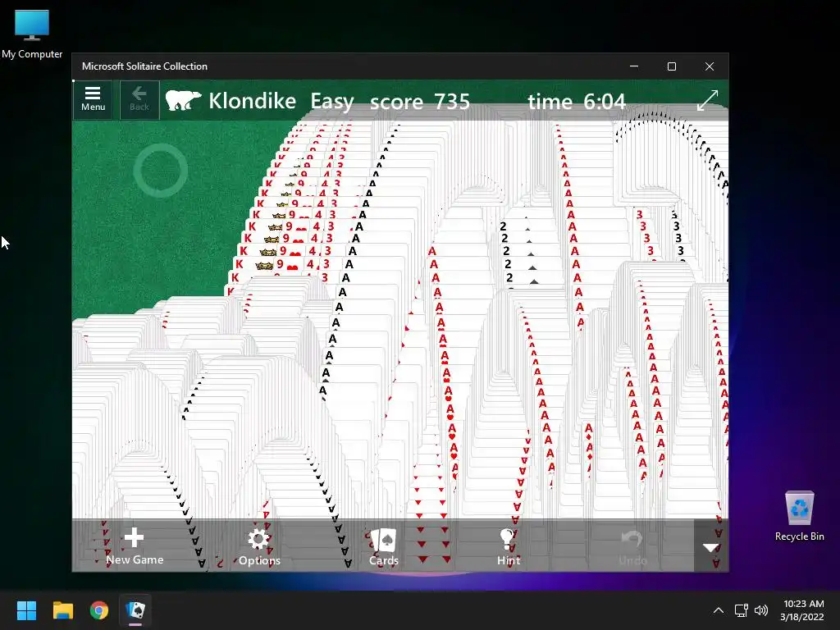
Task: Open Options with the gear icon
Action: point(259,547)
